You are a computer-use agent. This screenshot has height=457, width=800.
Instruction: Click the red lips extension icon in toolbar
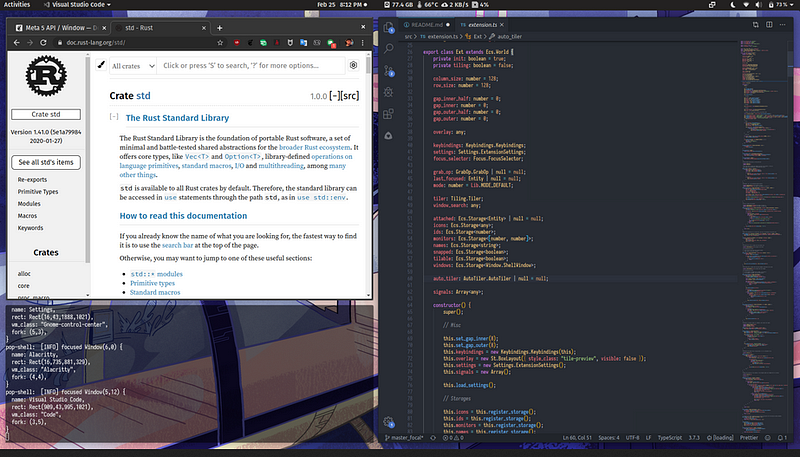(x=237, y=43)
